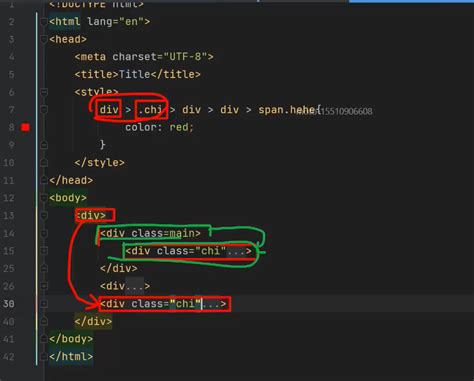This screenshot has width=474, height=381.
Task: Click the <body> opening tag
Action: [68, 198]
